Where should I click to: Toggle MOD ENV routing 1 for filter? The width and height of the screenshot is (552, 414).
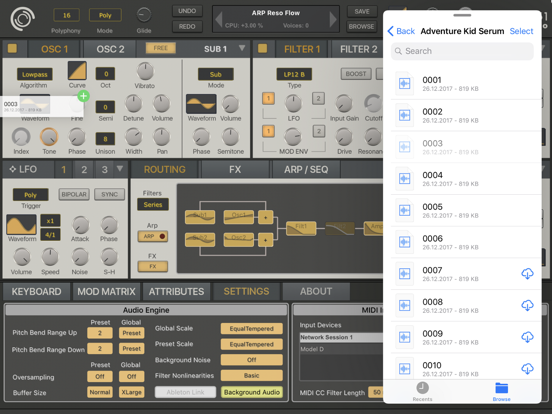(x=268, y=131)
